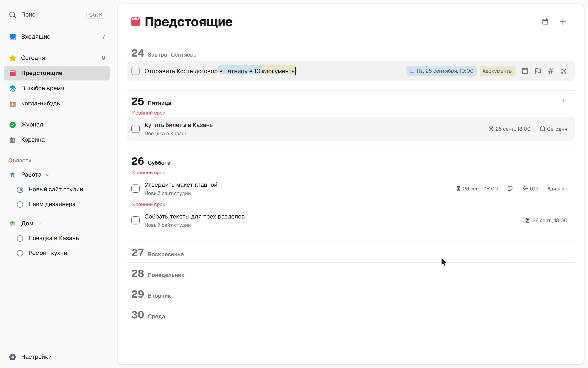The image size is (588, 368).
Task: Set deadline with flag icon in editing row
Action: (538, 71)
